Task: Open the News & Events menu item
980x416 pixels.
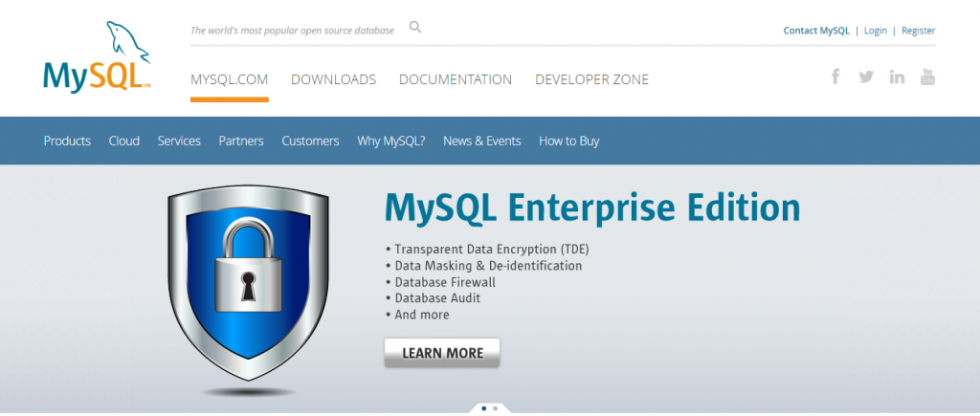Action: (482, 142)
